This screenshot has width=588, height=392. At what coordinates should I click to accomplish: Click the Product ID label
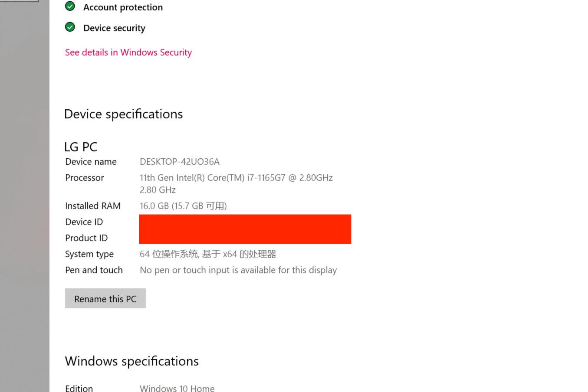pyautogui.click(x=86, y=238)
